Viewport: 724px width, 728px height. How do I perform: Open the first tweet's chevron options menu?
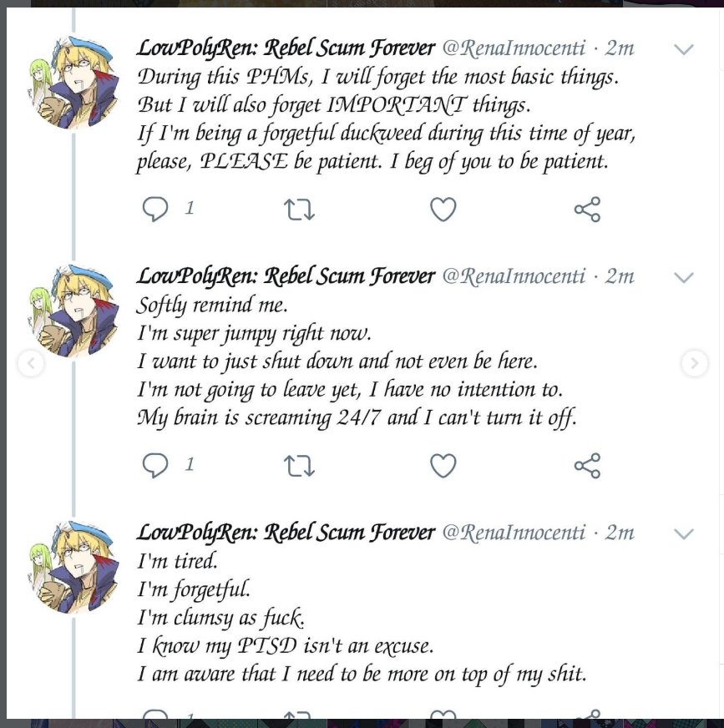684,49
